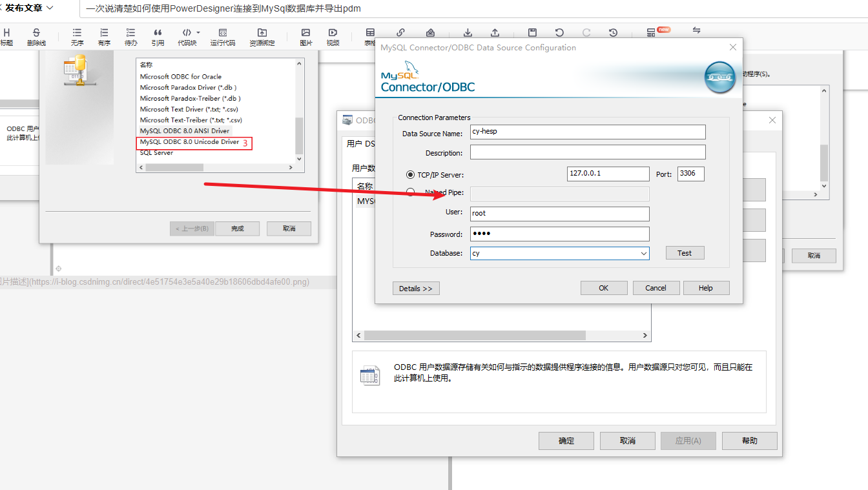Select MySQL ODBC 8.0 Unicode Driver entry

tap(189, 141)
